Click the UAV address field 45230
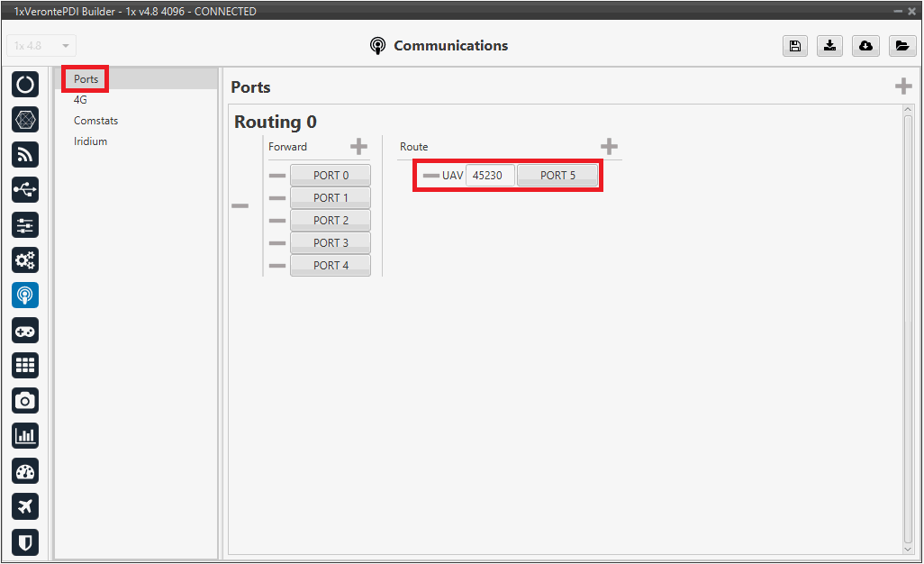The width and height of the screenshot is (924, 564). pyautogui.click(x=490, y=176)
